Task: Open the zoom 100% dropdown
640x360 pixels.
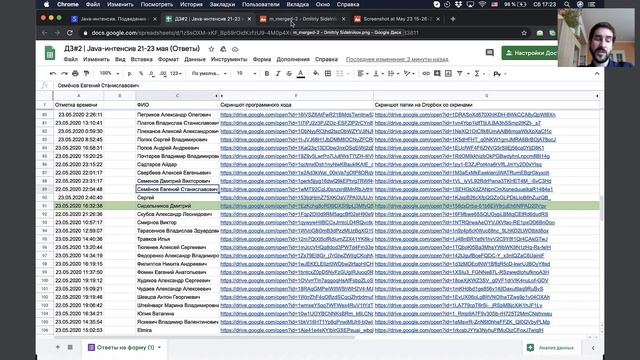Action: [109, 73]
